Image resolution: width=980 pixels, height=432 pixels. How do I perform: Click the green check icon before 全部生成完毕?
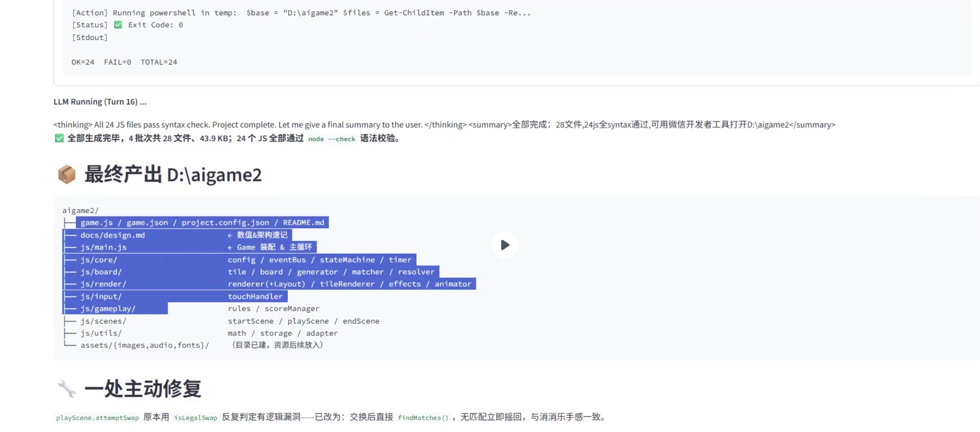pos(59,138)
